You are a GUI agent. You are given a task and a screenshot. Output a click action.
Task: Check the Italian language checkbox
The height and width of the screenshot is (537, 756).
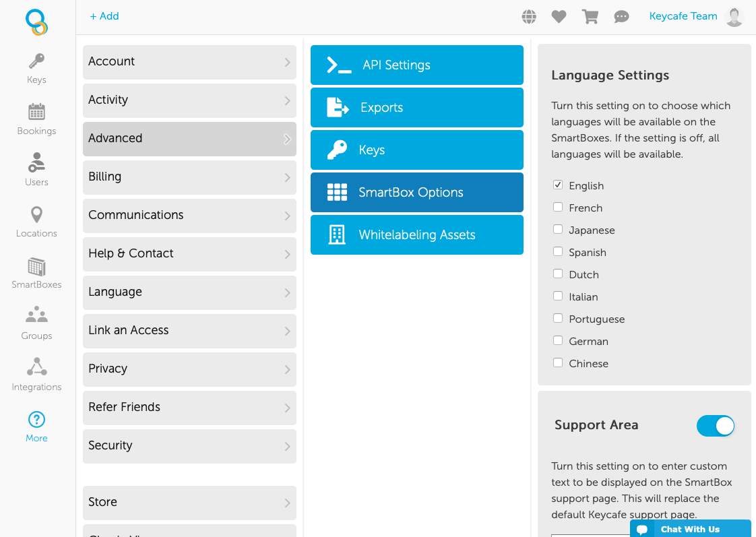[558, 296]
